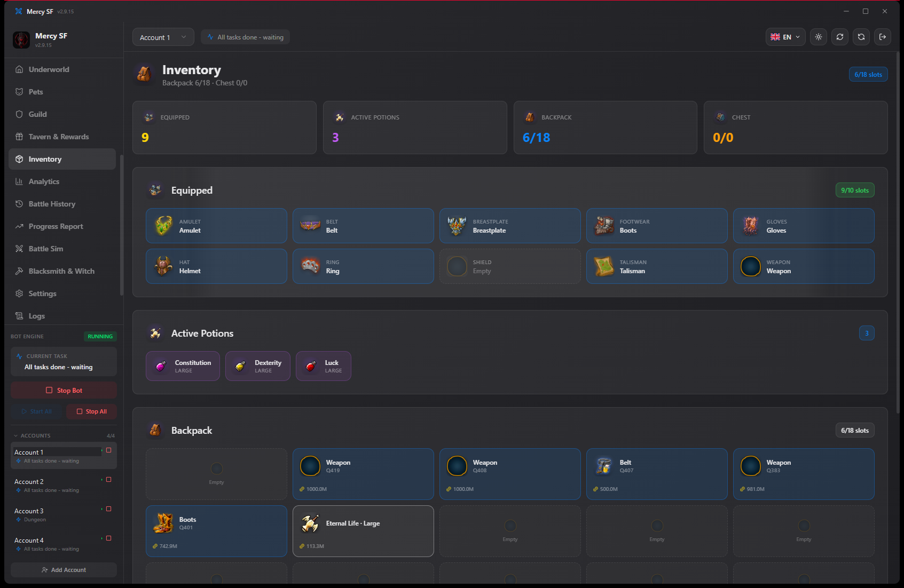Click the empty Shield slot
This screenshot has height=588, width=904.
point(510,266)
